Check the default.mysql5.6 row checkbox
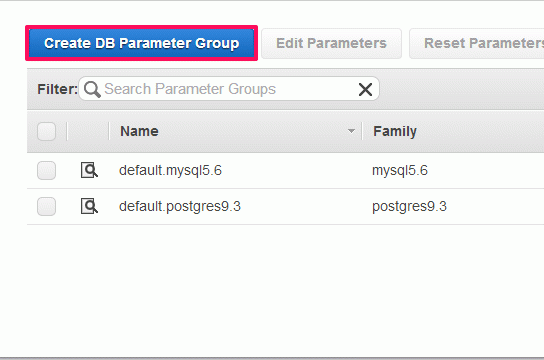The image size is (544, 360). tap(46, 170)
